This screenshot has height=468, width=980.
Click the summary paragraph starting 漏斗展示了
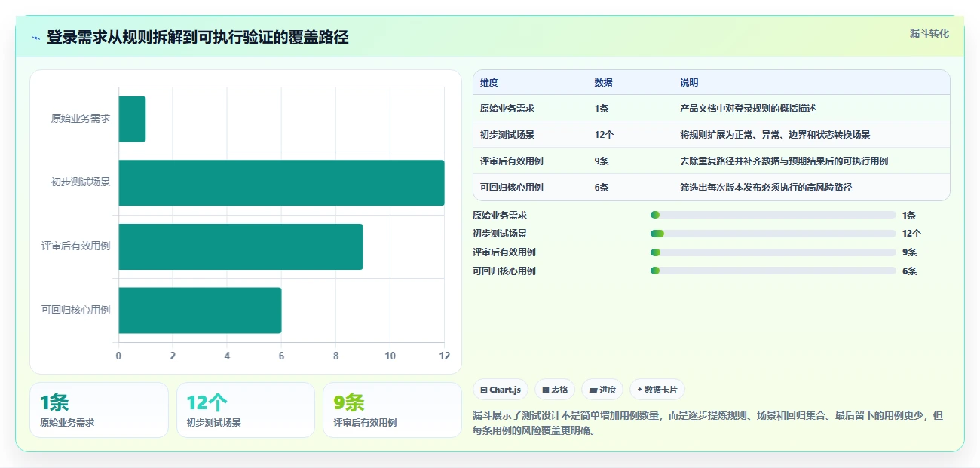(x=708, y=424)
